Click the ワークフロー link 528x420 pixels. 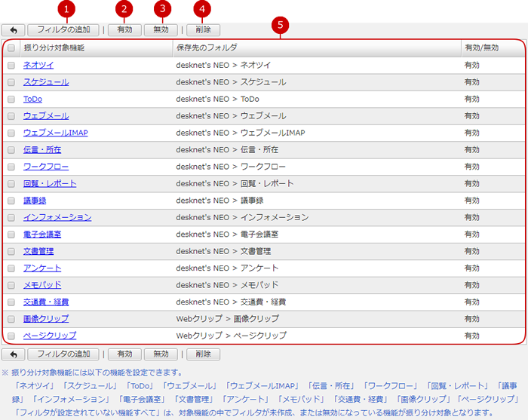[x=46, y=167]
